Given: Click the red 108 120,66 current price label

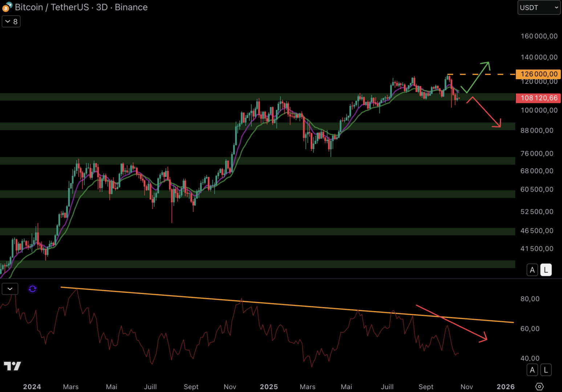Looking at the screenshot, I should pos(538,98).
